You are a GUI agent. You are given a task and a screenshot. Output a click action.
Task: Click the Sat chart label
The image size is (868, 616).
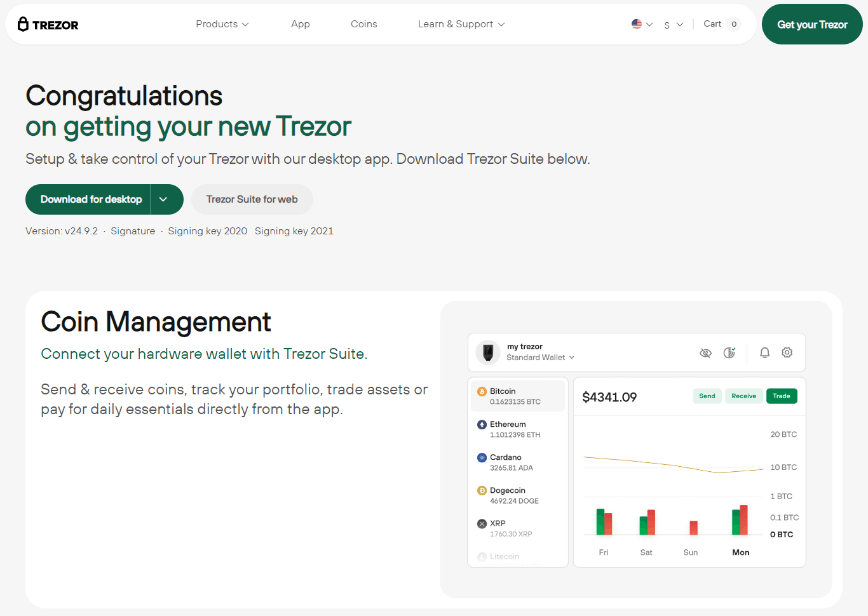coord(646,552)
